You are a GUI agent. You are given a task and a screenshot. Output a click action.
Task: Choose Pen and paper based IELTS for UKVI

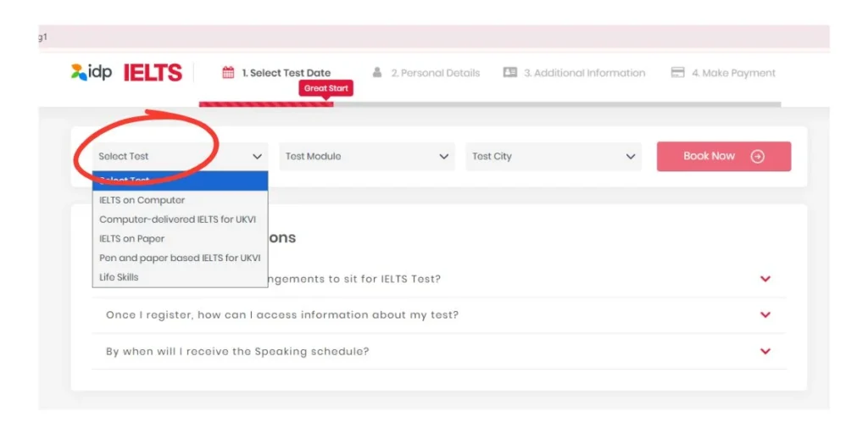181,258
